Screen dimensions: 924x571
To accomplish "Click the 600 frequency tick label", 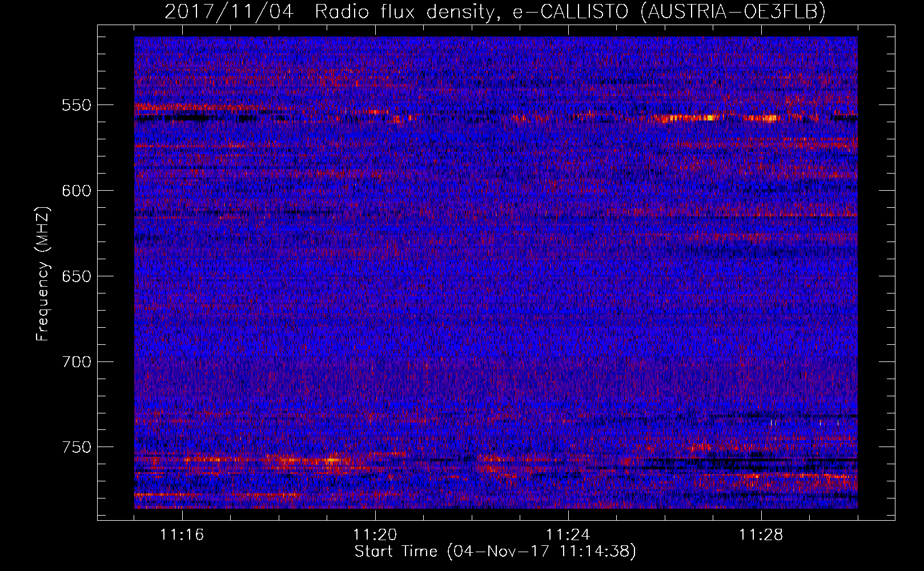I will pyautogui.click(x=77, y=191).
